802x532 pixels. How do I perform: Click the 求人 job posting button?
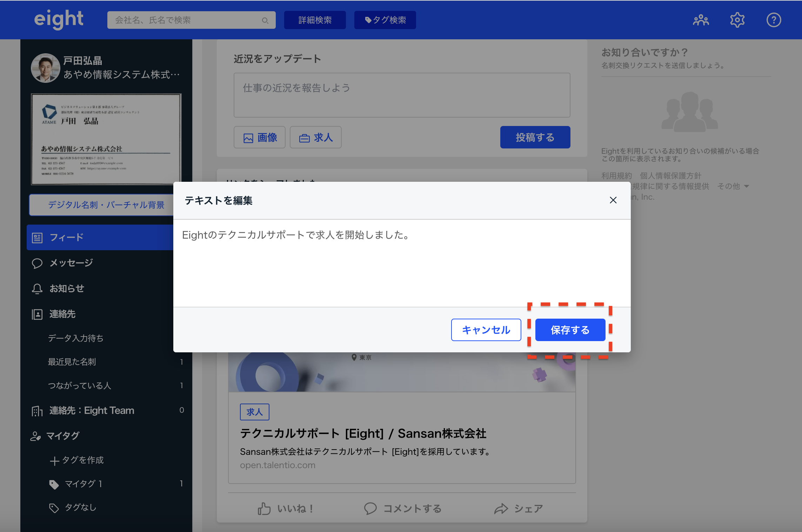315,138
